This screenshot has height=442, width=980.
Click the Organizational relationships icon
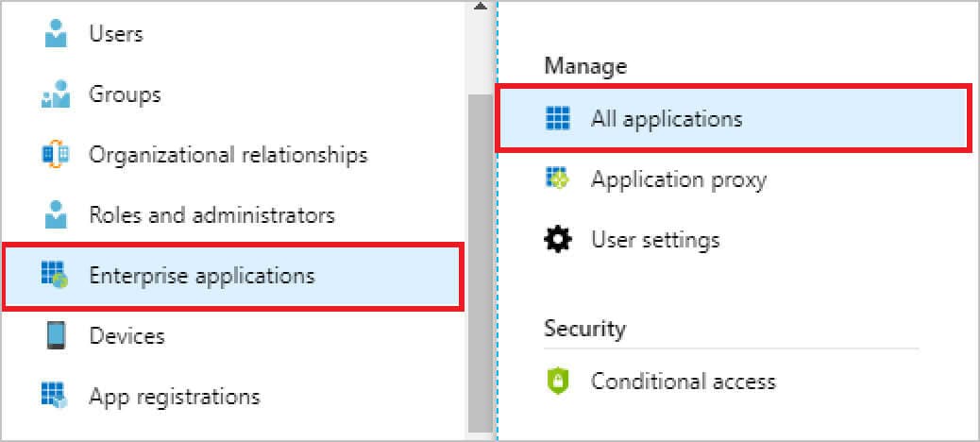[57, 154]
